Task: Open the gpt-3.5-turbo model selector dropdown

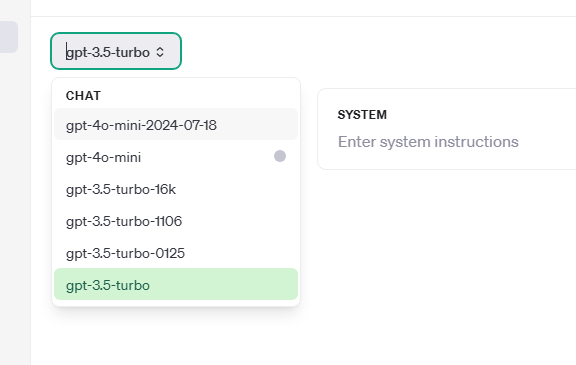Action: [x=116, y=51]
